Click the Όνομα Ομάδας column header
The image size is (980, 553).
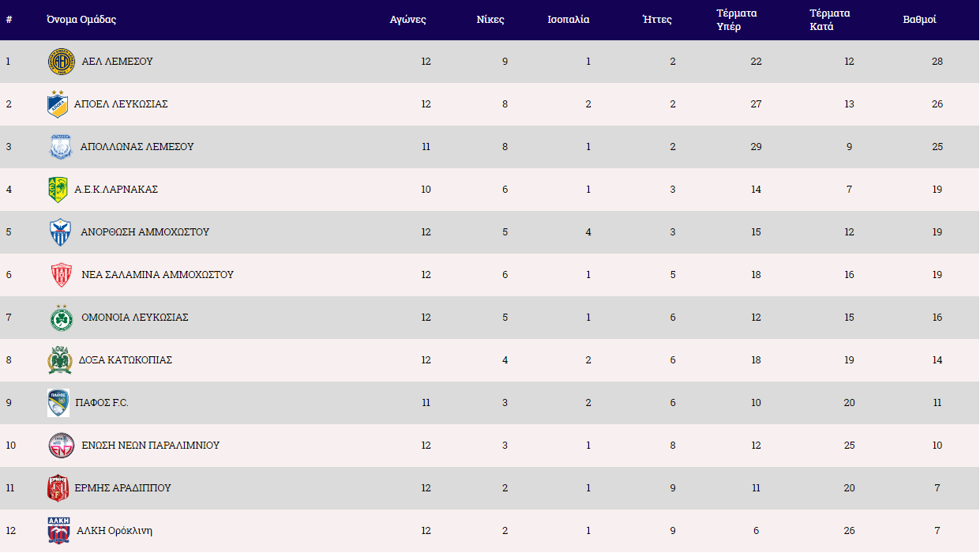(x=81, y=20)
